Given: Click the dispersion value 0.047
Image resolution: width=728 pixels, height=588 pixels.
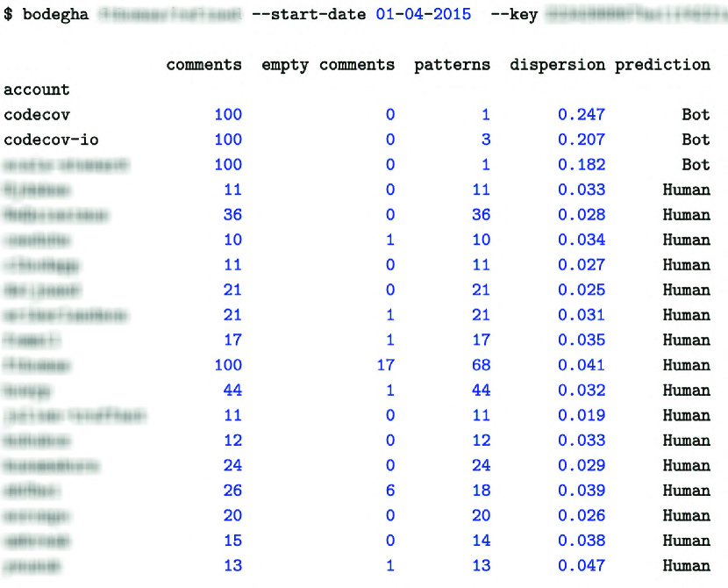Looking at the screenshot, I should pos(581,565).
